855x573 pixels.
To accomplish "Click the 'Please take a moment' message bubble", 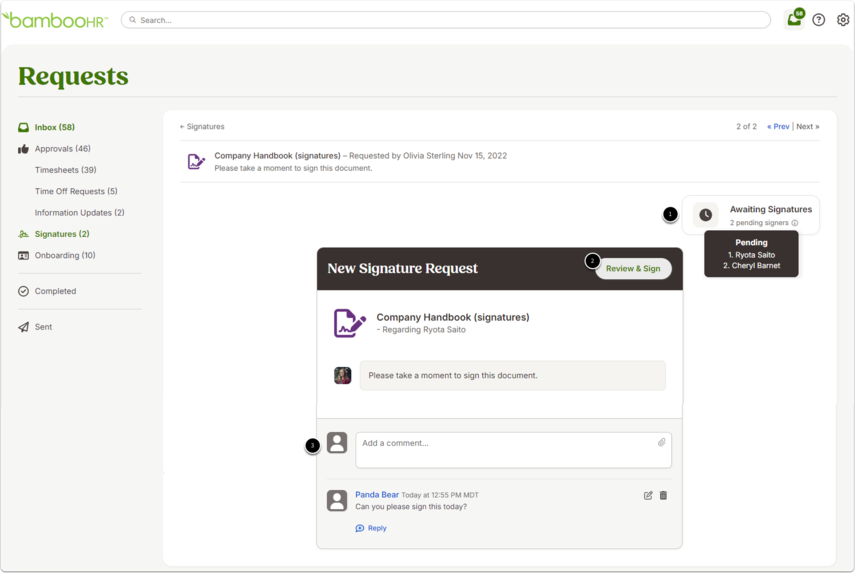I will pyautogui.click(x=513, y=376).
